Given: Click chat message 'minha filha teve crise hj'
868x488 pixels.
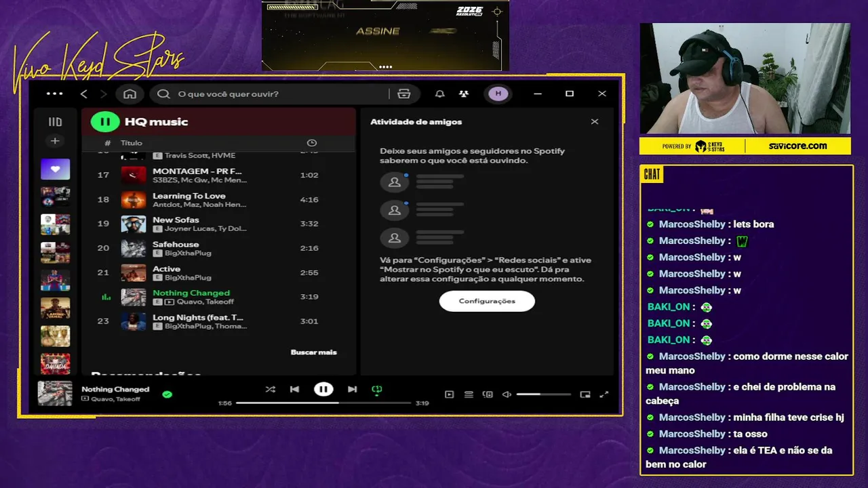Looking at the screenshot, I should [x=789, y=418].
